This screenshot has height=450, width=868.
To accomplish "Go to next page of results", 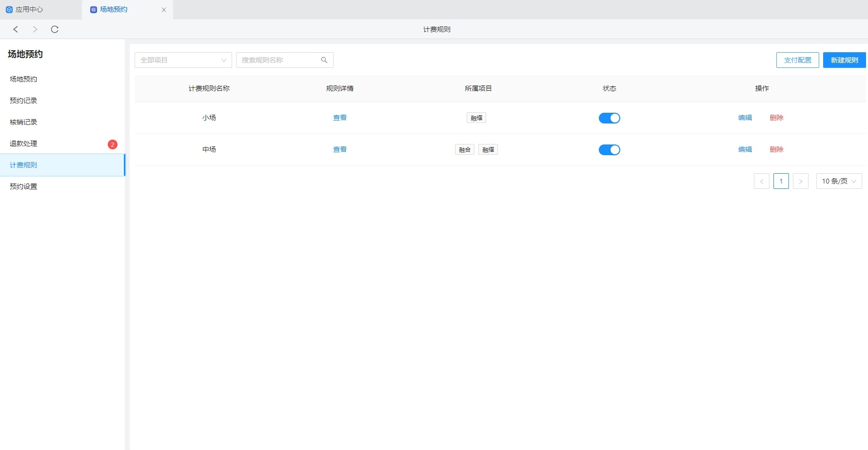I will pyautogui.click(x=801, y=181).
